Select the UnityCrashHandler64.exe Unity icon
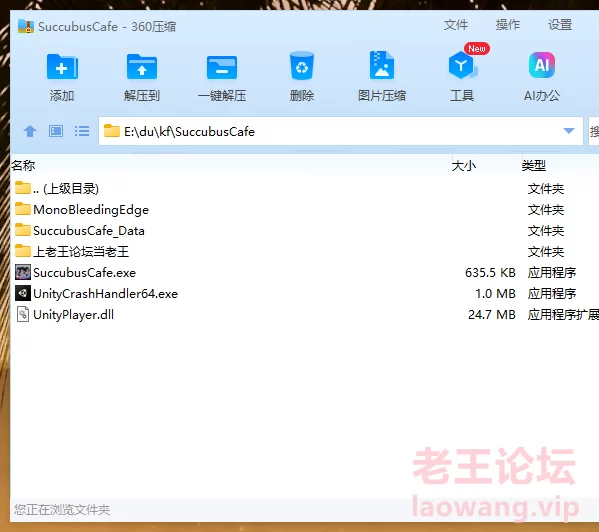 coord(23,293)
